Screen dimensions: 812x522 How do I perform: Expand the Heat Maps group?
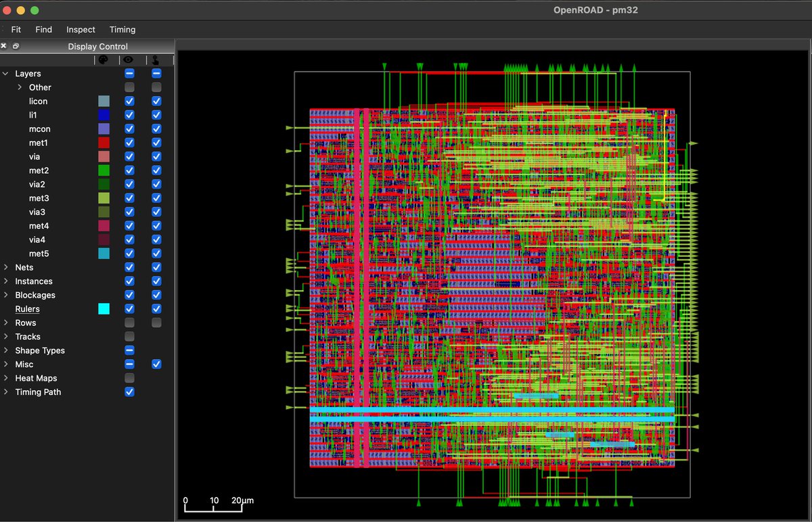[6, 379]
